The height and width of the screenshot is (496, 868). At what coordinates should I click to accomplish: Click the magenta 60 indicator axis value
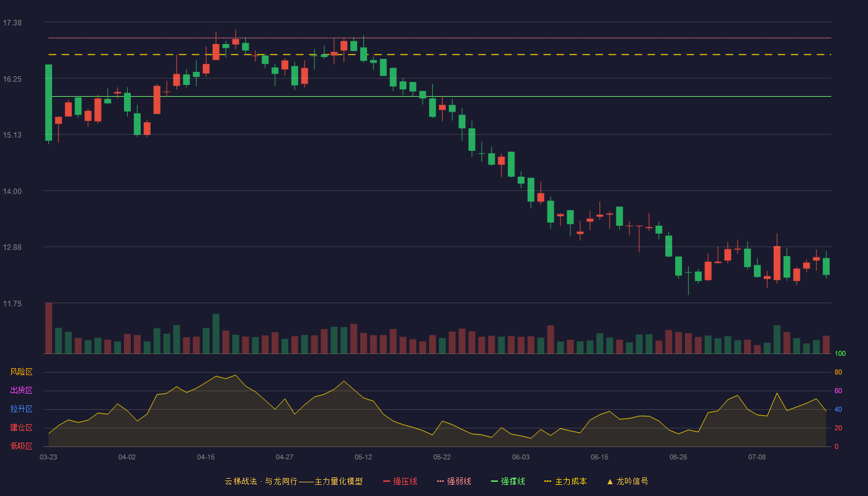click(x=838, y=391)
